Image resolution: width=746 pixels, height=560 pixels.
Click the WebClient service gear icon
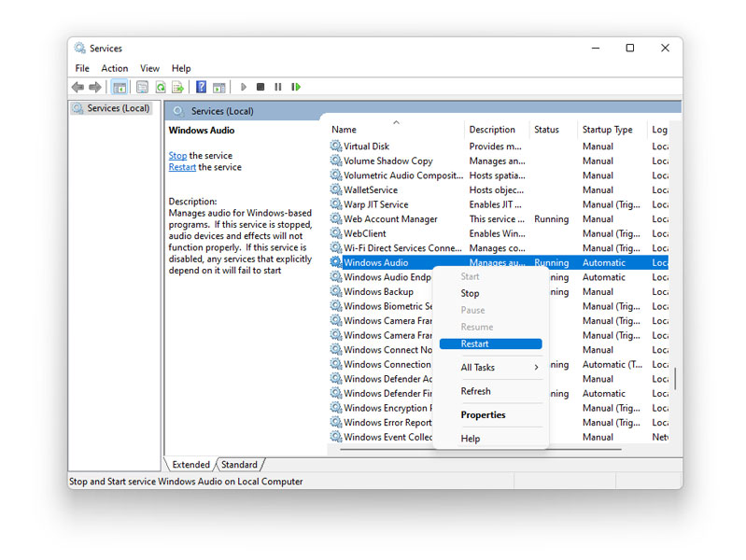(336, 233)
